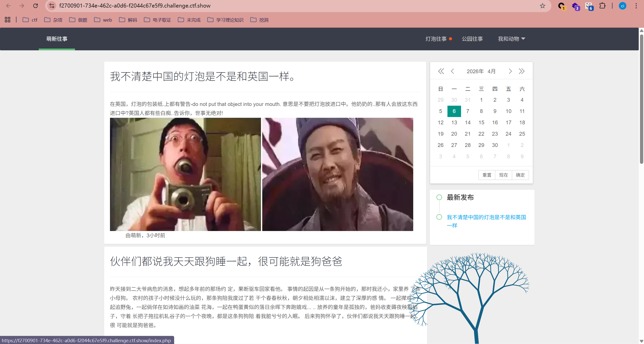Go to the previous month in the calendar
644x344 pixels.
(452, 71)
